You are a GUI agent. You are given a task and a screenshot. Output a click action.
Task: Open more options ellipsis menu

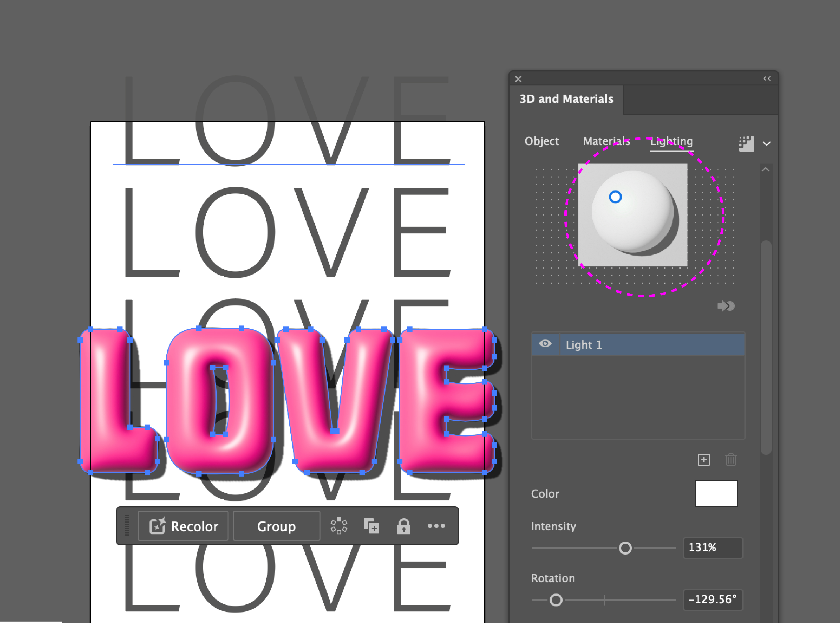pyautogui.click(x=436, y=526)
